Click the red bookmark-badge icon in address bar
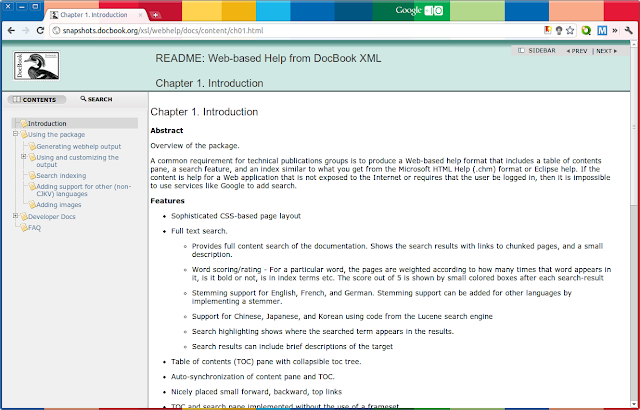Image resolution: width=640 pixels, height=410 pixels. pyautogui.click(x=548, y=30)
